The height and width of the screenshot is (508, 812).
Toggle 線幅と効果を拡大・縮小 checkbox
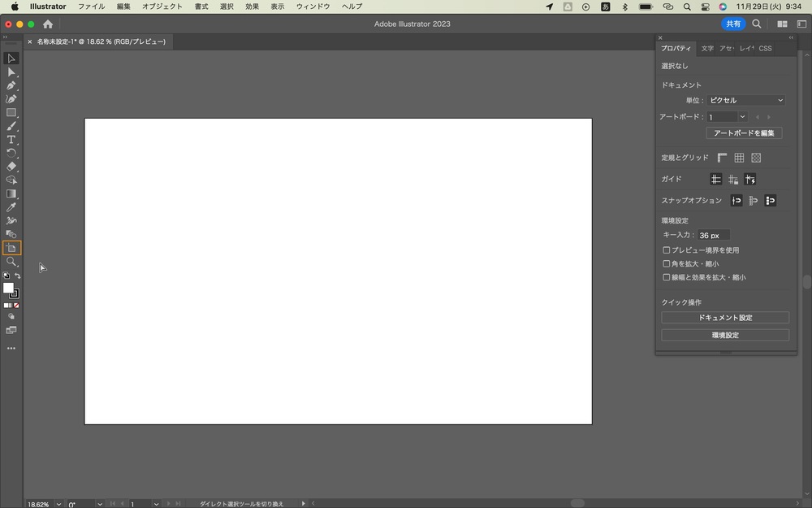667,277
